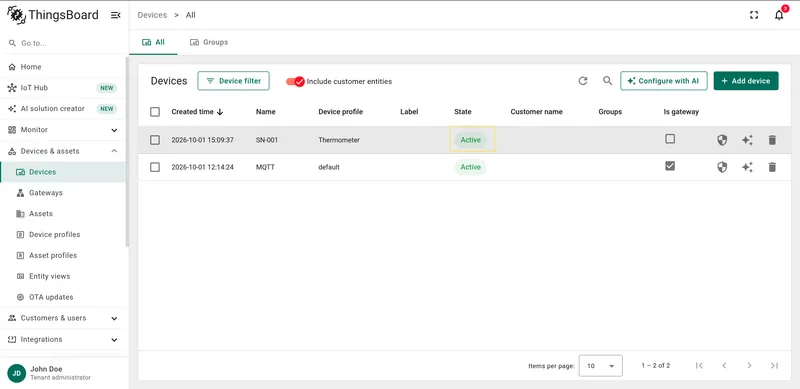This screenshot has height=389, width=800.
Task: Click the sort arrow beside Created time
Action: pos(220,112)
